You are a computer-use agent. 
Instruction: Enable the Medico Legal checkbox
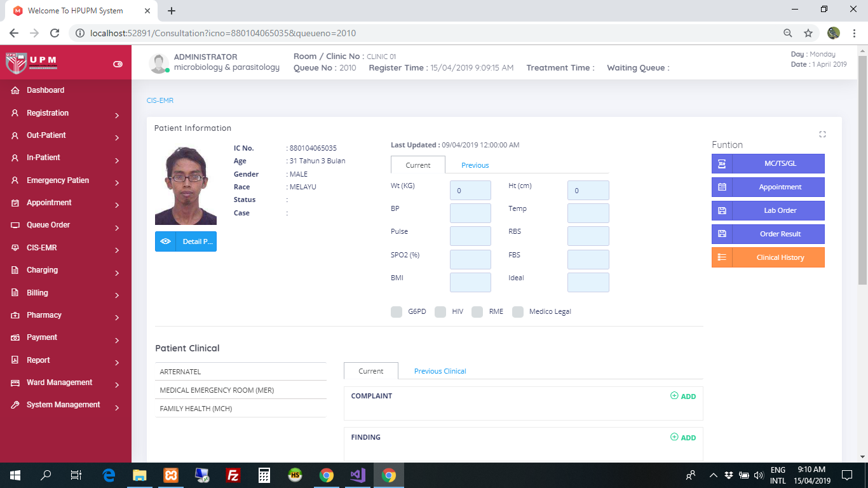click(x=518, y=311)
